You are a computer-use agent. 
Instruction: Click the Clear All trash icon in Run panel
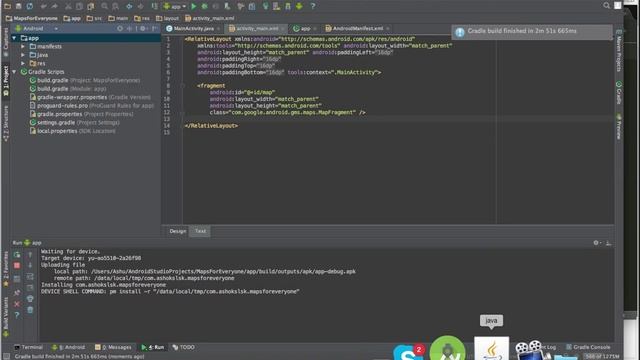pyautogui.click(x=30, y=310)
